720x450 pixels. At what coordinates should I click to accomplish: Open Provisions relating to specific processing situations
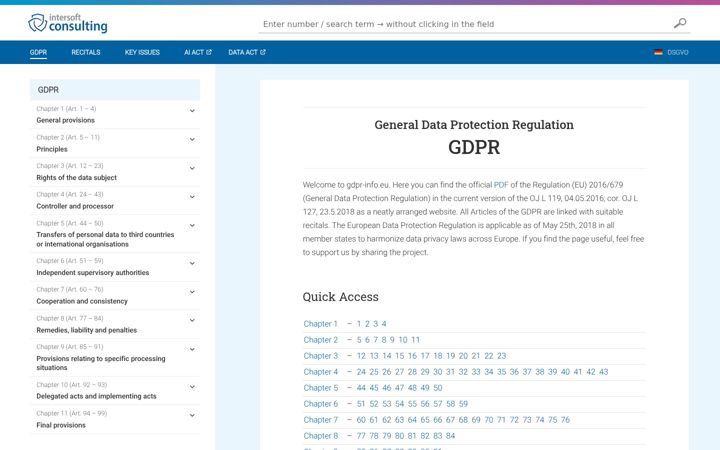(101, 363)
